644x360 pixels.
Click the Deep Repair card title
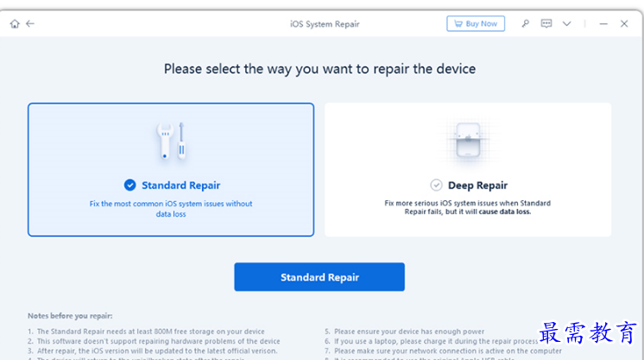pyautogui.click(x=477, y=186)
